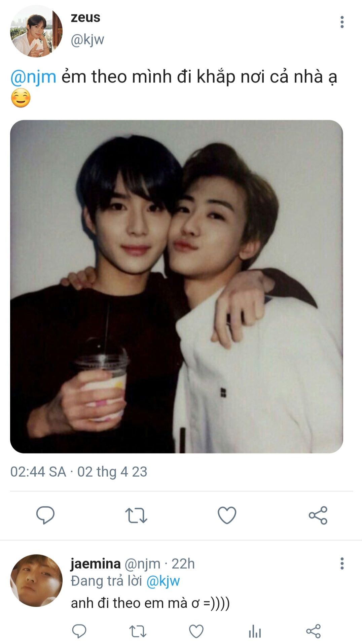Open more options for zeus's tweet
The image size is (362, 644).
click(x=342, y=22)
